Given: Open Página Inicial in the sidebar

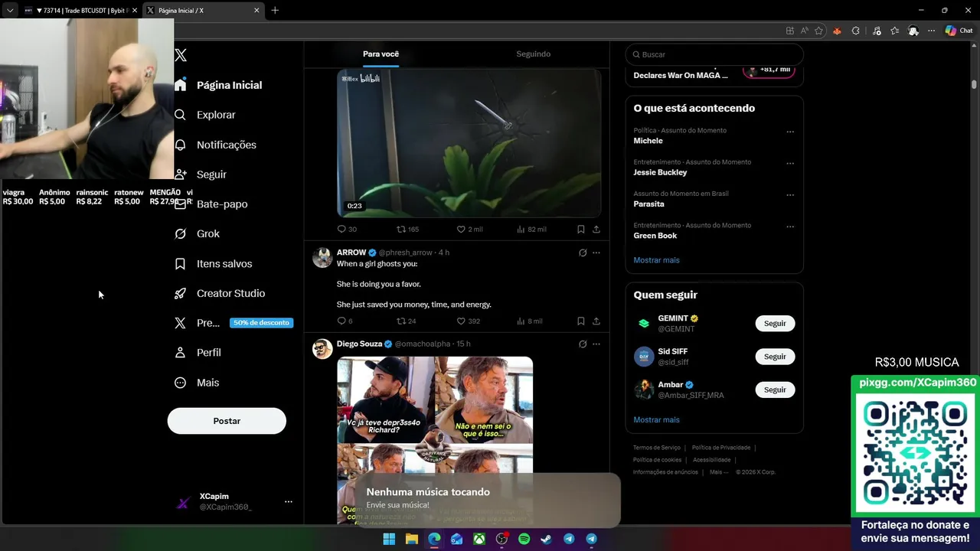Looking at the screenshot, I should point(219,85).
